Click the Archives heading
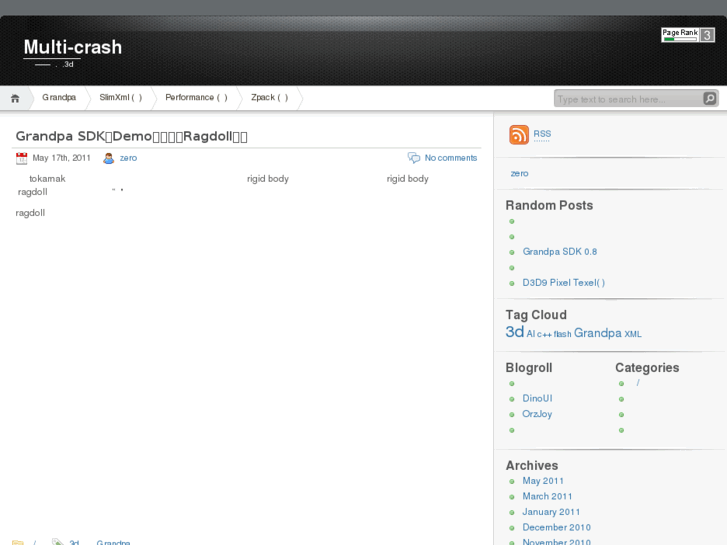Viewport: 727px width, 545px height. point(532,465)
